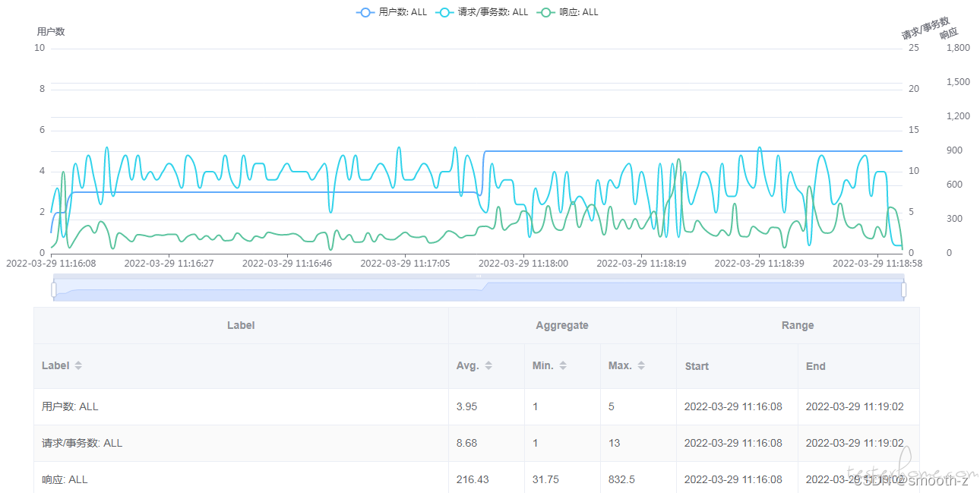
Task: Hide the 请求/事务数: ALL series via legend
Action: 482,12
